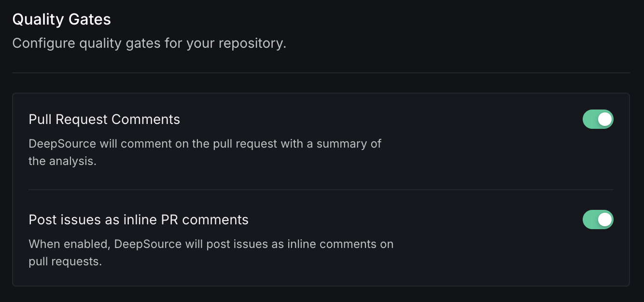Click the 'Post issues as inline PR comments' label
The width and height of the screenshot is (644, 302).
tap(139, 220)
